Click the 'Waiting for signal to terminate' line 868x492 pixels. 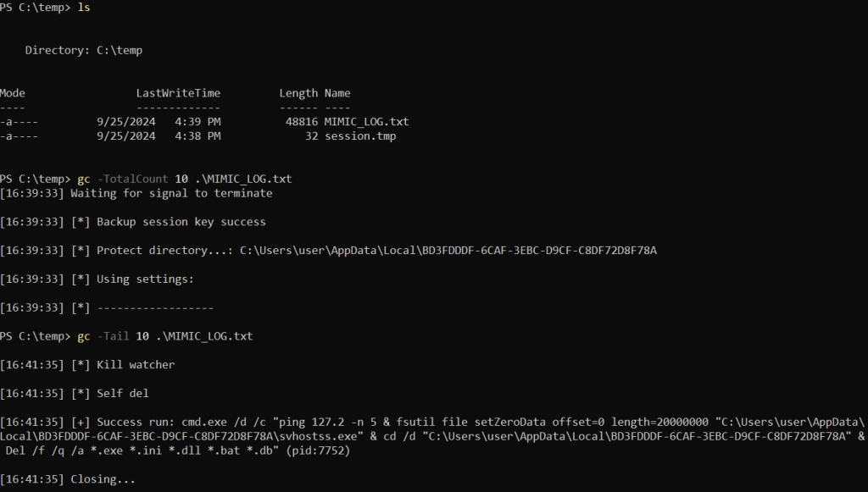tap(136, 193)
